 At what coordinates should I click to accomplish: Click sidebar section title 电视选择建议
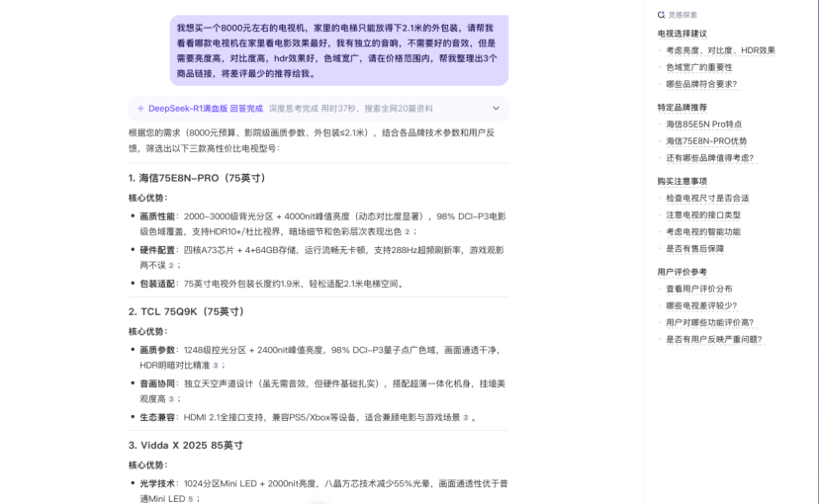coord(682,34)
